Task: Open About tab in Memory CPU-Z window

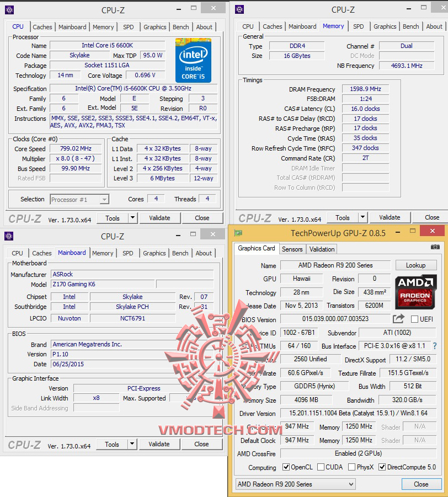Action: point(434,26)
